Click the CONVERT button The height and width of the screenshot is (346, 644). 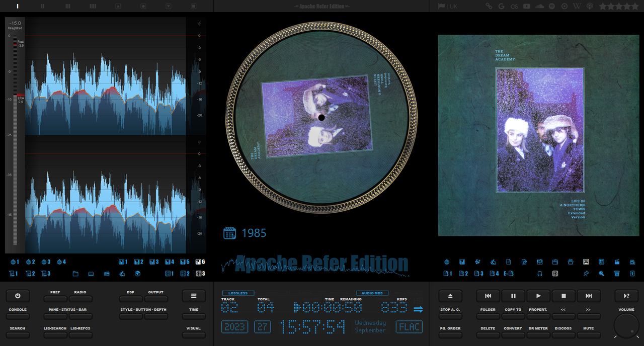513,335
